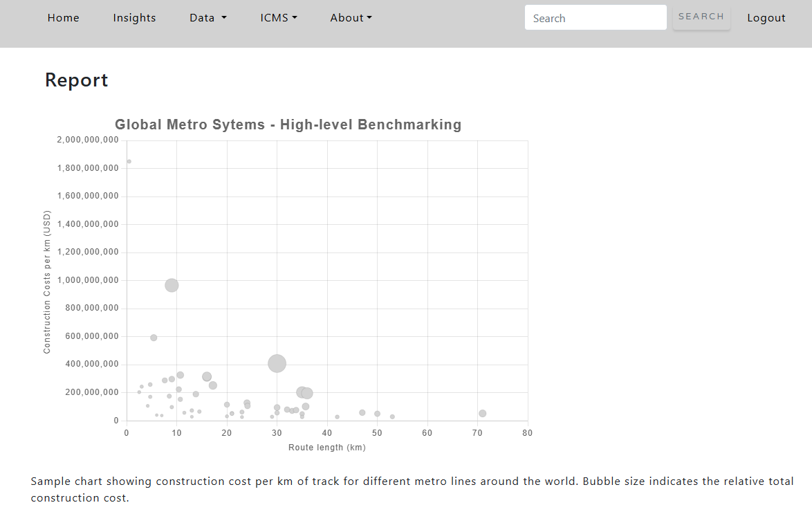Select the rightmost bubble near 70 km
This screenshot has height=514, width=812.
click(482, 414)
